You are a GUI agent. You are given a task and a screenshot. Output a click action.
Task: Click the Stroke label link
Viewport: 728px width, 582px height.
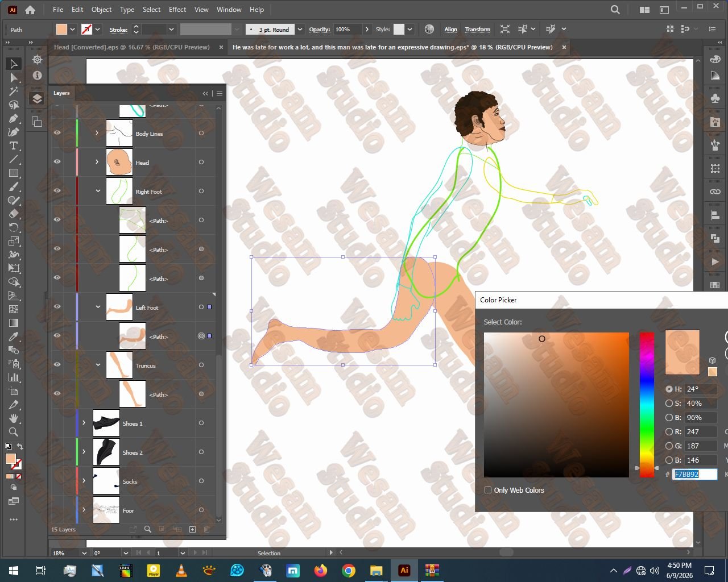pyautogui.click(x=118, y=30)
